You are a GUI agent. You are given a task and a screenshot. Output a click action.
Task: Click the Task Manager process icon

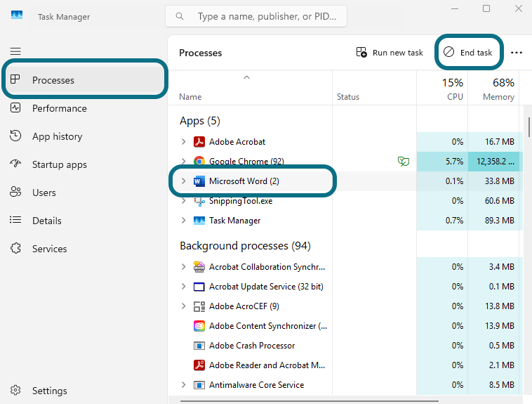click(199, 221)
